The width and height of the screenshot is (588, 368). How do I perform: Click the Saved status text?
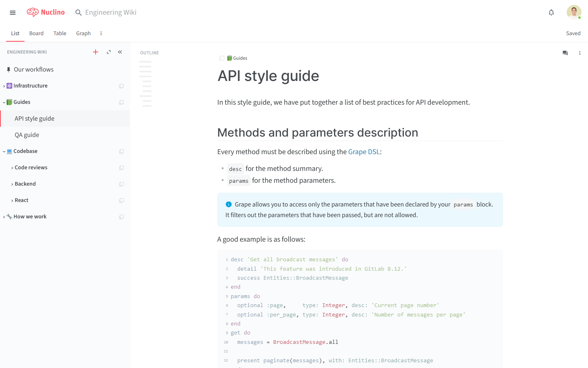[573, 34]
